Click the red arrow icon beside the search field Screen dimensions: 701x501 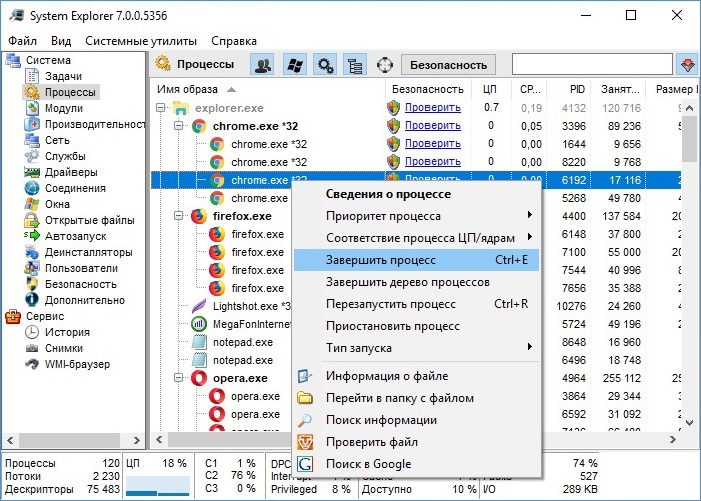[x=688, y=65]
